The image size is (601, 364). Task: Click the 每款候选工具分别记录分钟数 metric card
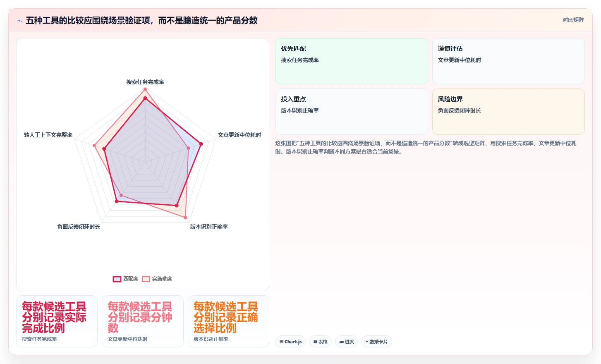click(143, 321)
